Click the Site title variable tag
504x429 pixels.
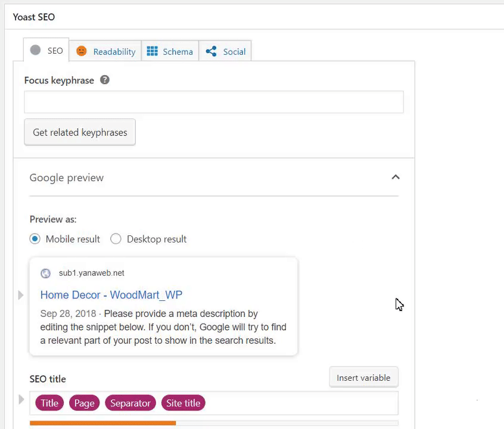[183, 403]
